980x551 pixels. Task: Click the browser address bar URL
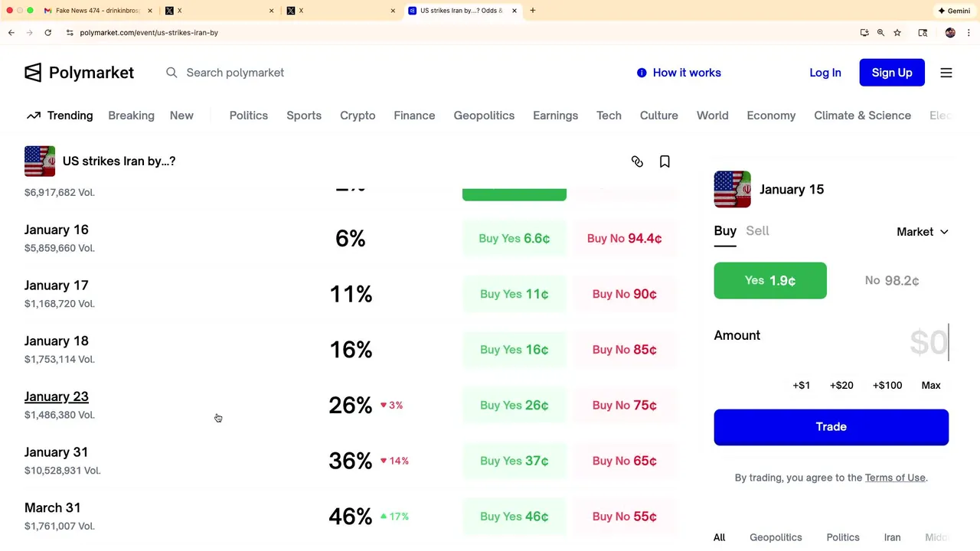[149, 33]
